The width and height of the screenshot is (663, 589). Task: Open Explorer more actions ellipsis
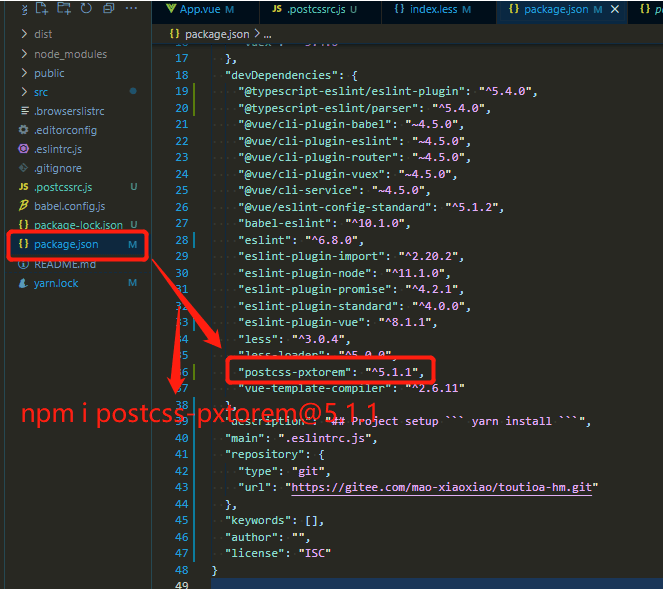coord(131,8)
